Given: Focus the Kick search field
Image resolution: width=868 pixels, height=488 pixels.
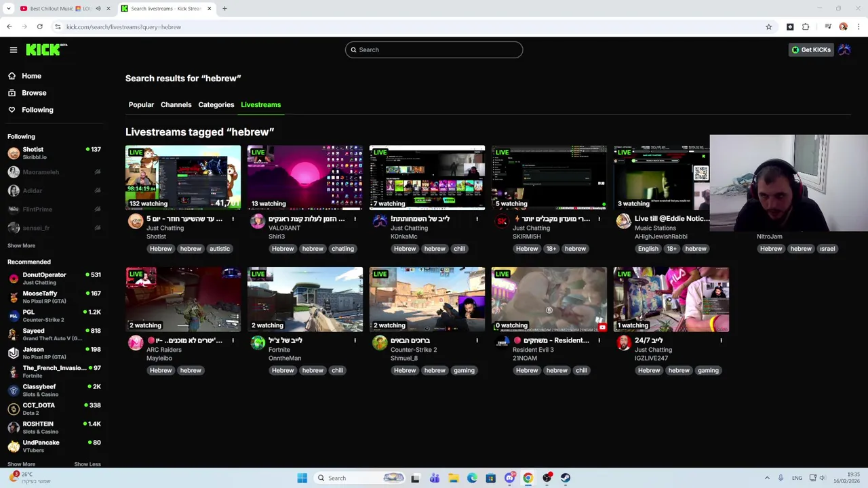Looking at the screenshot, I should pos(434,49).
